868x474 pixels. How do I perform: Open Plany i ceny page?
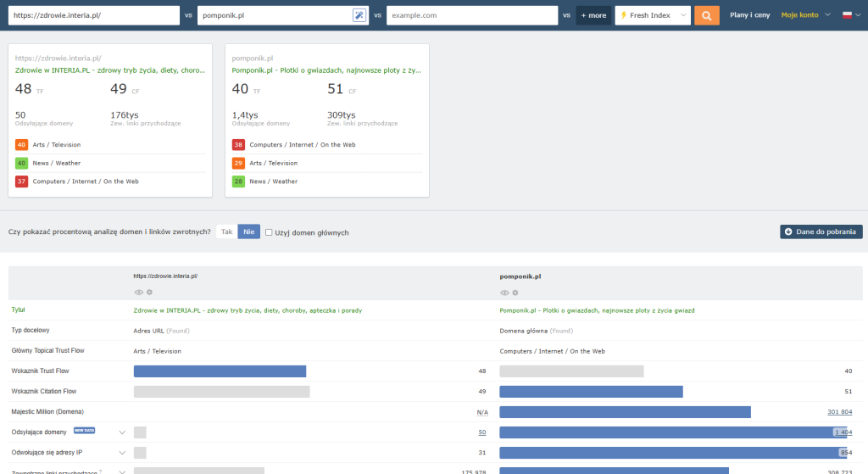point(749,15)
